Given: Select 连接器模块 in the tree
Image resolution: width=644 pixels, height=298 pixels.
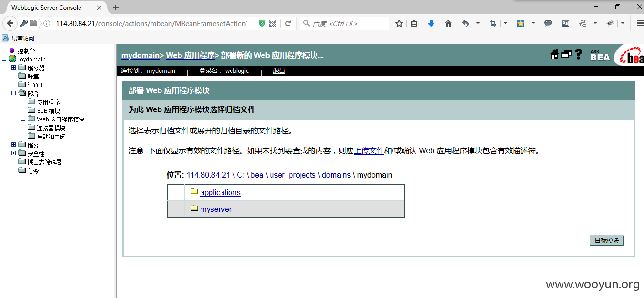Looking at the screenshot, I should 51,128.
